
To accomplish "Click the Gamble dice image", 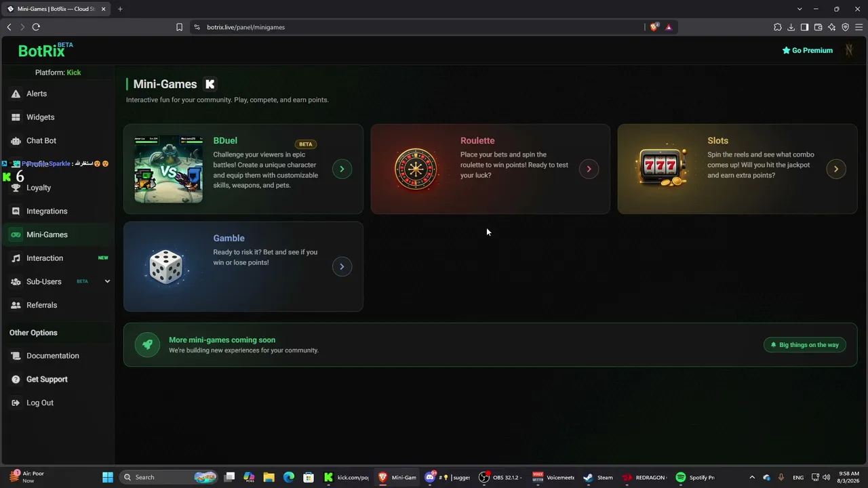I will (x=166, y=267).
